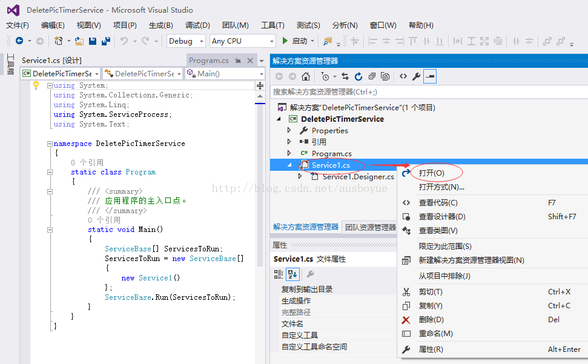The height and width of the screenshot is (364, 588).
Task: Click the green Start debugging button
Action: pyautogui.click(x=285, y=41)
